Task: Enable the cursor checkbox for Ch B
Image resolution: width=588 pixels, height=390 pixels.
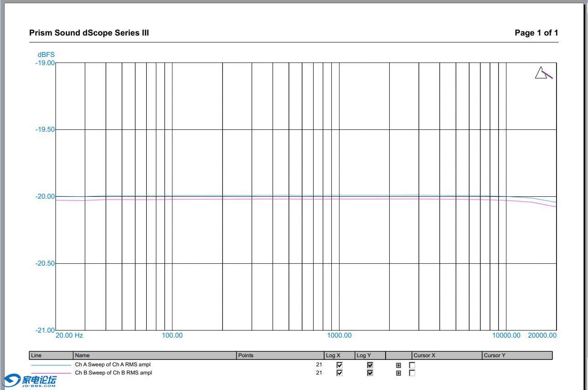Action: [x=412, y=373]
